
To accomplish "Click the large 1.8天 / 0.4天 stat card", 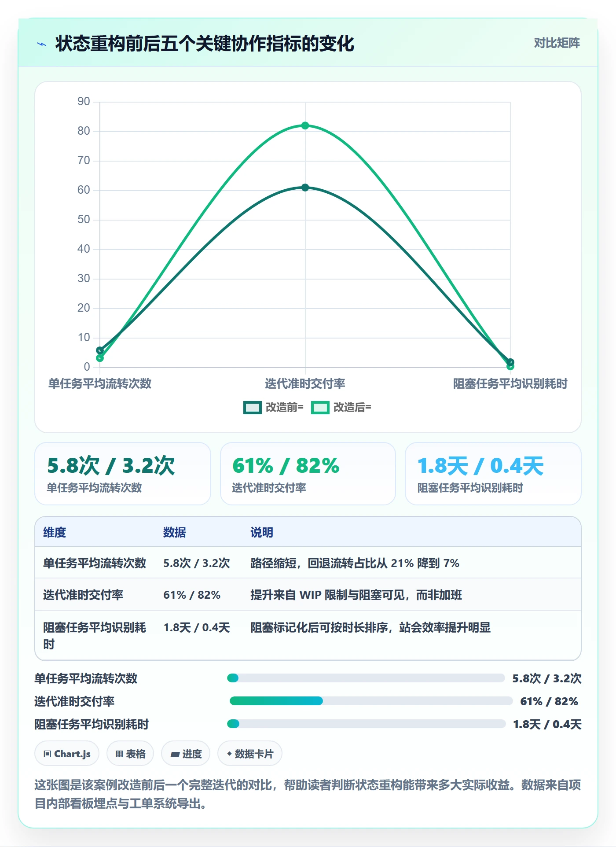I will [x=493, y=474].
